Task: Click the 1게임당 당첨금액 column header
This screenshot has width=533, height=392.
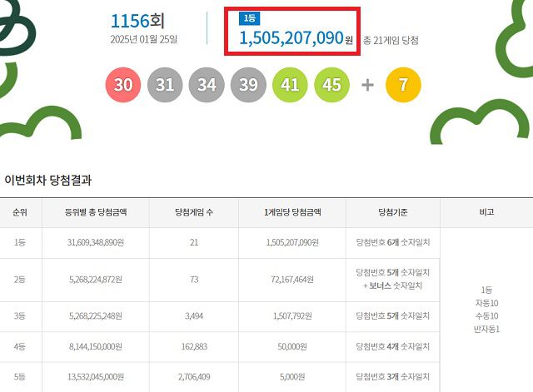Action: tap(292, 212)
